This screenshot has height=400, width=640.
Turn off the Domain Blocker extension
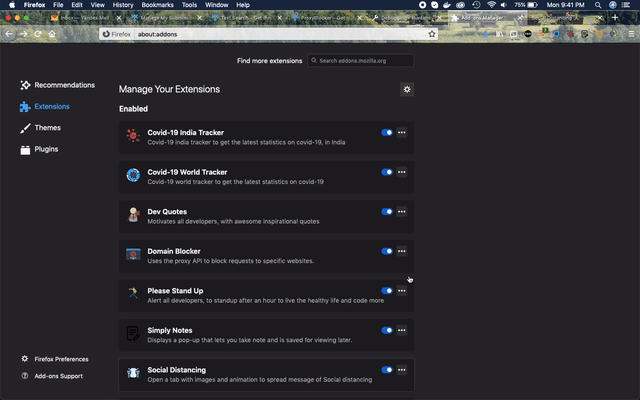387,251
